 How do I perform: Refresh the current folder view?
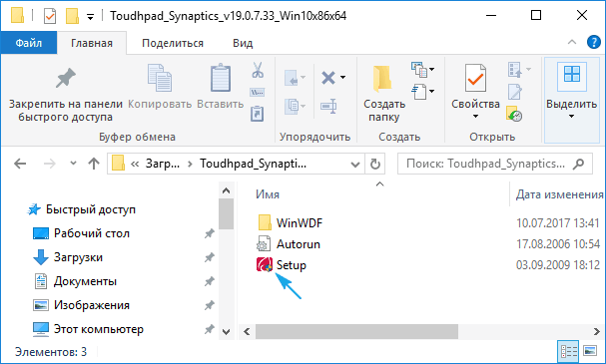point(375,165)
